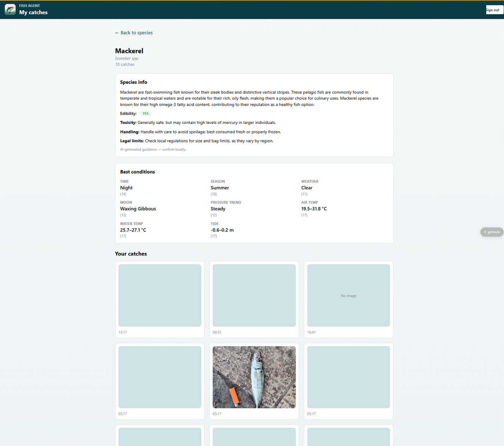The image size is (504, 446).
Task: Click the Species info heading
Action: click(133, 82)
